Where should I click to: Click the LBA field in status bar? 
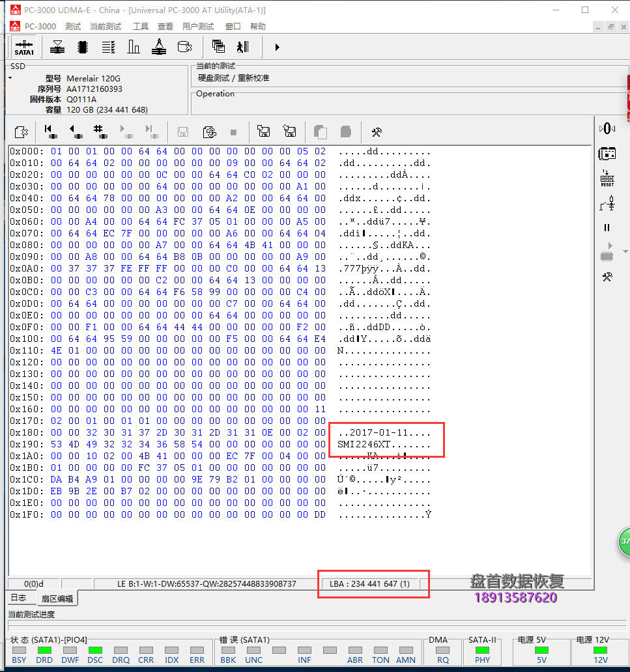coord(373,583)
